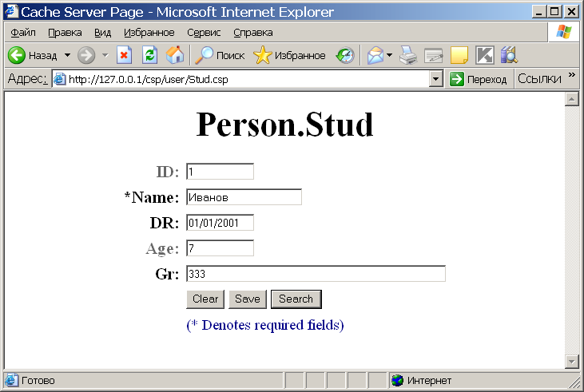Stop page loading with red X icon
This screenshot has height=392, width=584.
pyautogui.click(x=125, y=55)
